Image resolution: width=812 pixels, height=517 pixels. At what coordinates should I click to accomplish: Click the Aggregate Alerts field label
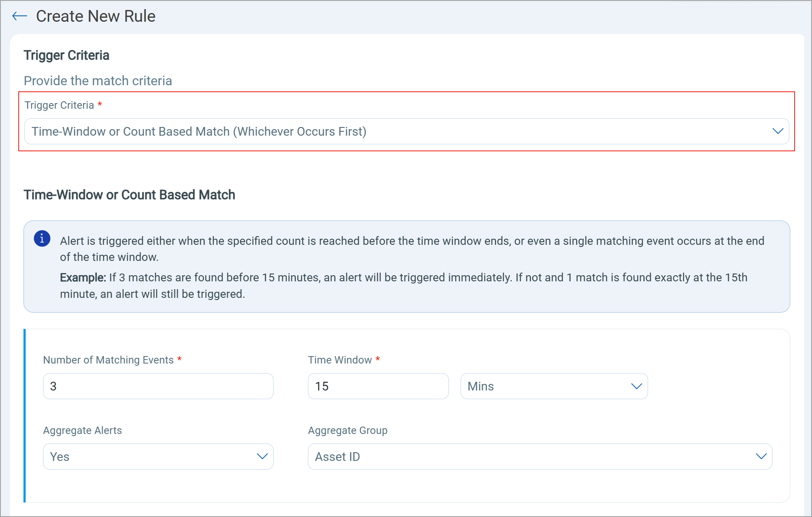pos(82,430)
